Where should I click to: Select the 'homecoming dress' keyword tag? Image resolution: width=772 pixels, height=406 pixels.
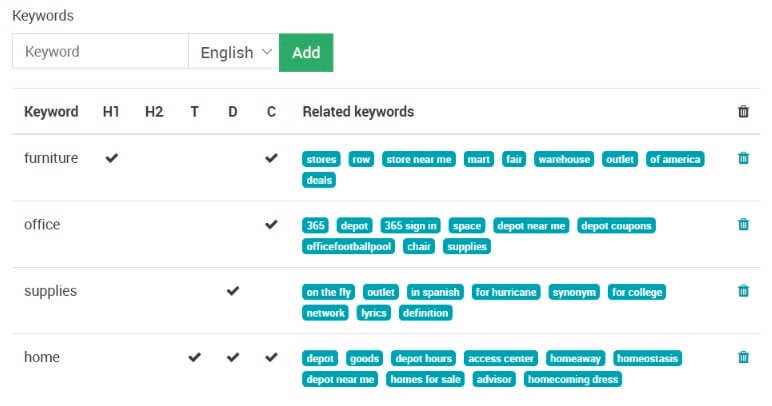tap(573, 380)
